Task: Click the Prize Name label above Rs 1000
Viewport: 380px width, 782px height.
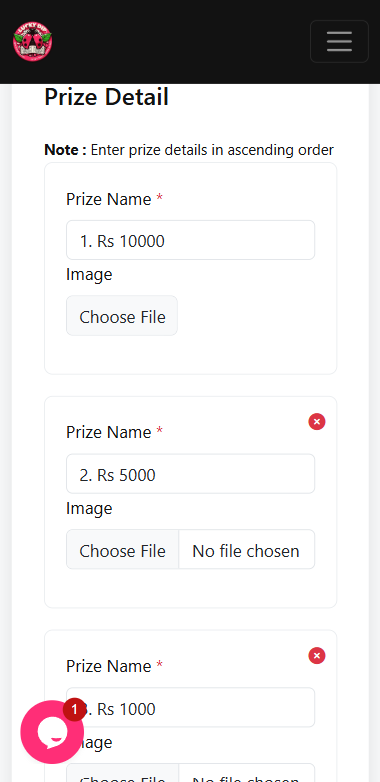Action: pyautogui.click(x=109, y=666)
